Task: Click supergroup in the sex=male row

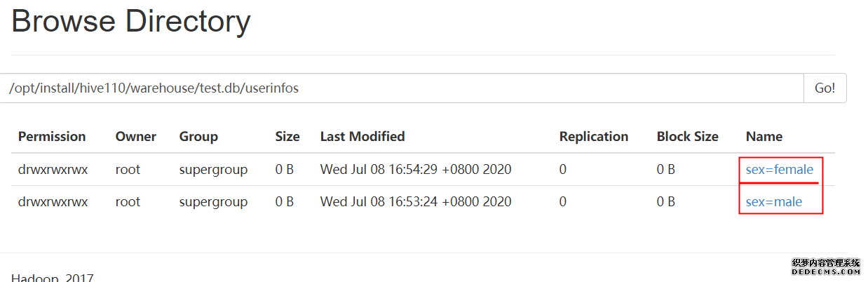Action: click(x=213, y=202)
